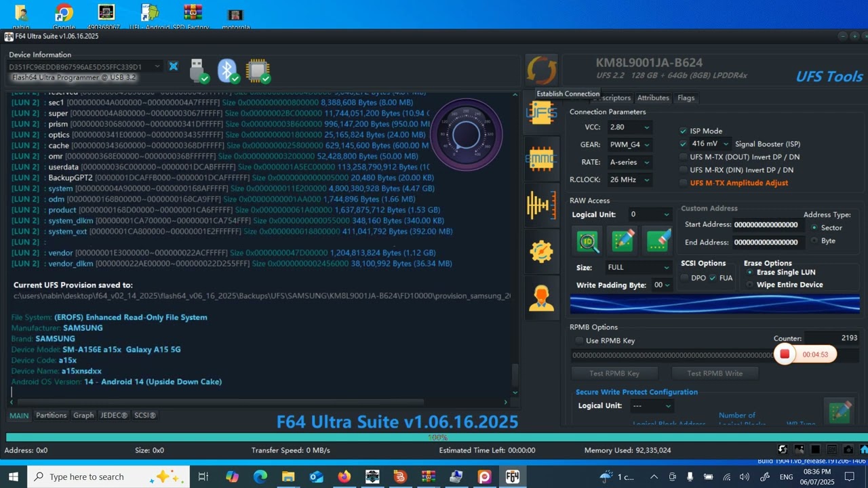This screenshot has height=488, width=868.
Task: Click the Windows Start button
Action: 14,476
